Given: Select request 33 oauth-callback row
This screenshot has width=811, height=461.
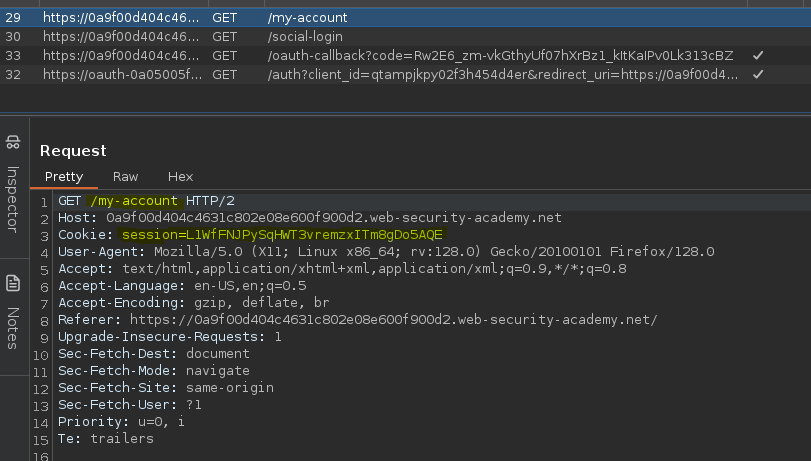Looking at the screenshot, I should (406, 55).
